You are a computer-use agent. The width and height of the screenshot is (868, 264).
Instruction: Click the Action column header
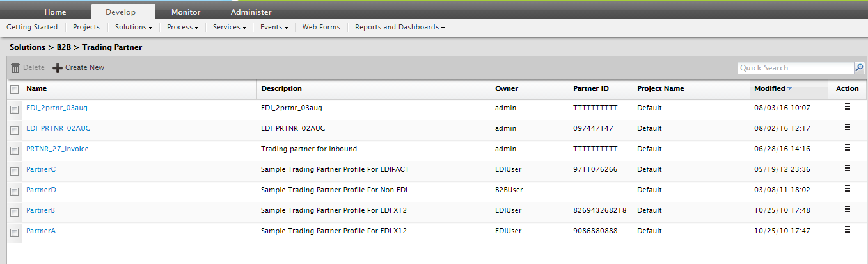[848, 88]
